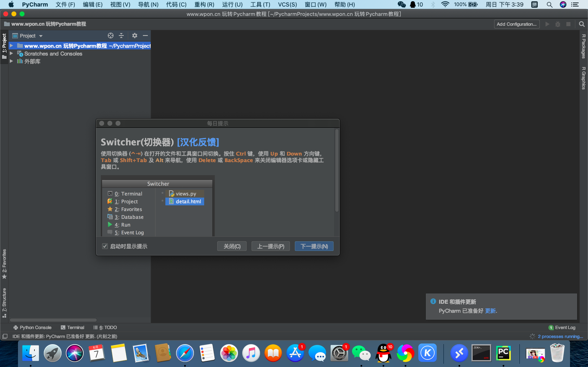Screen dimensions: 588x367
Task: Open the VCS(S) menu
Action: (x=287, y=4)
